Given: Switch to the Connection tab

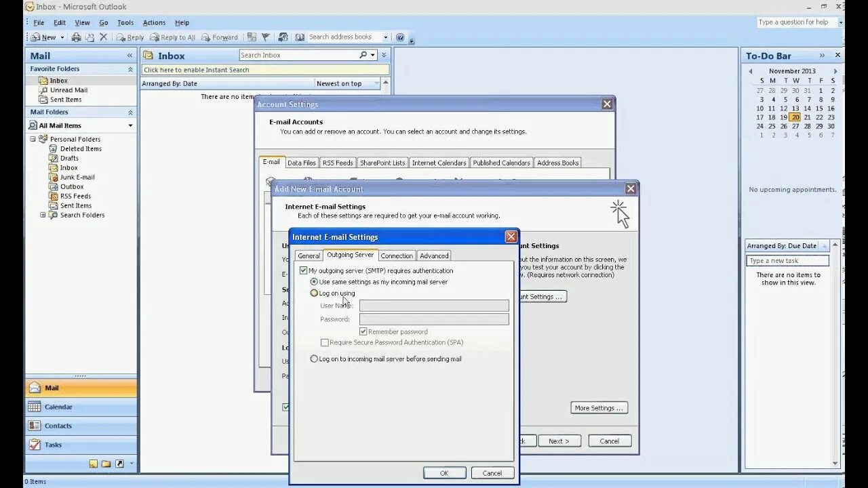Looking at the screenshot, I should click(397, 256).
